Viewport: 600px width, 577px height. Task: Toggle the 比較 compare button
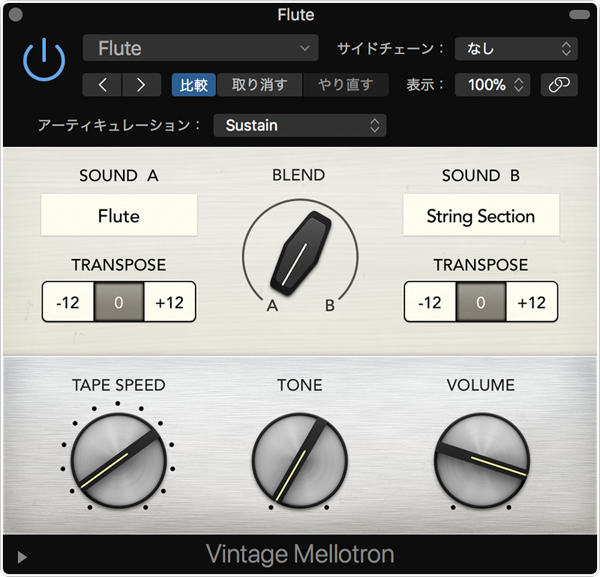coord(194,85)
